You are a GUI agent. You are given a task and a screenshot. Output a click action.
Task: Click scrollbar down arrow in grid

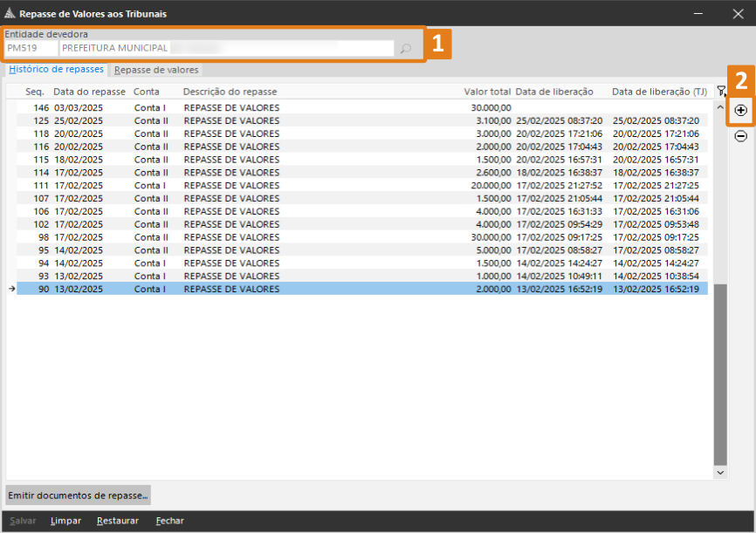720,473
